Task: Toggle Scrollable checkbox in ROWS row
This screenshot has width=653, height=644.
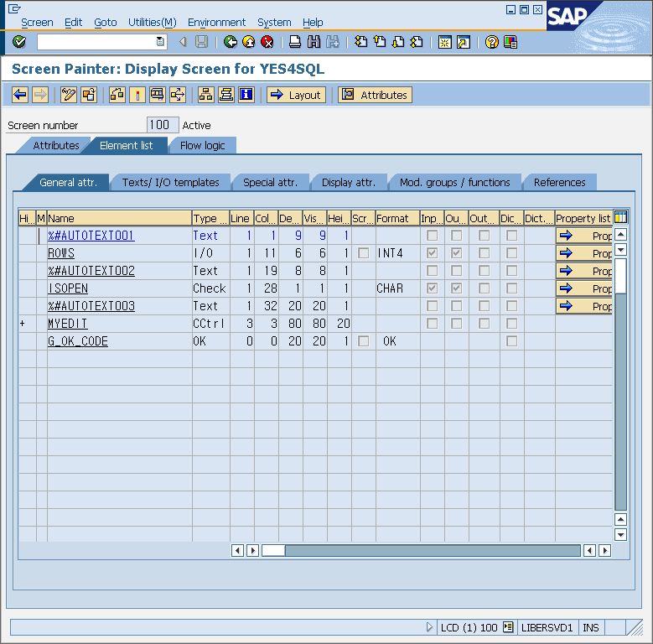Action: (363, 253)
